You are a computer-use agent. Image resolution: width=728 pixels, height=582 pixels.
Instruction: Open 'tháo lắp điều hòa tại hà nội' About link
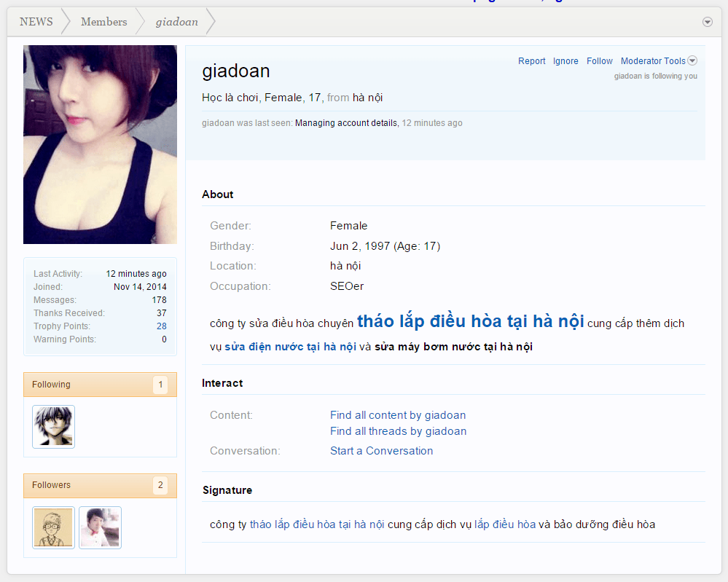coord(470,321)
